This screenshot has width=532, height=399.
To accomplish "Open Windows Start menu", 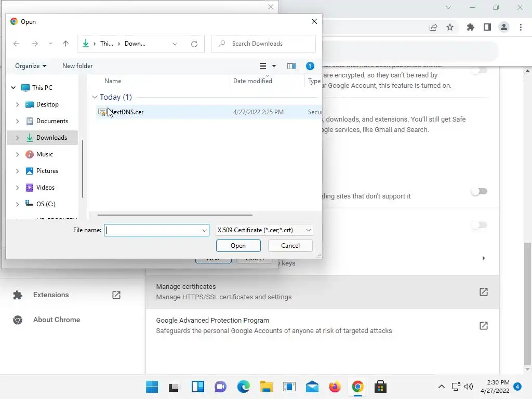I will pos(152,387).
